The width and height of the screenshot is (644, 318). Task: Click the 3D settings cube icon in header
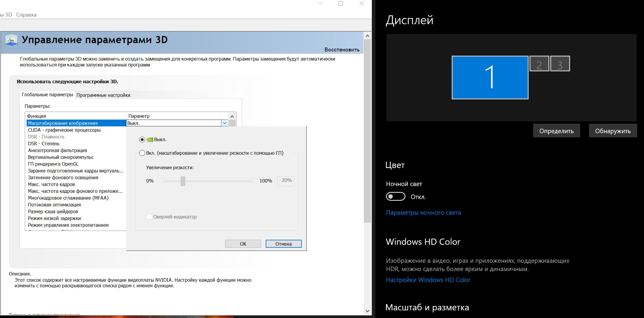(x=11, y=39)
